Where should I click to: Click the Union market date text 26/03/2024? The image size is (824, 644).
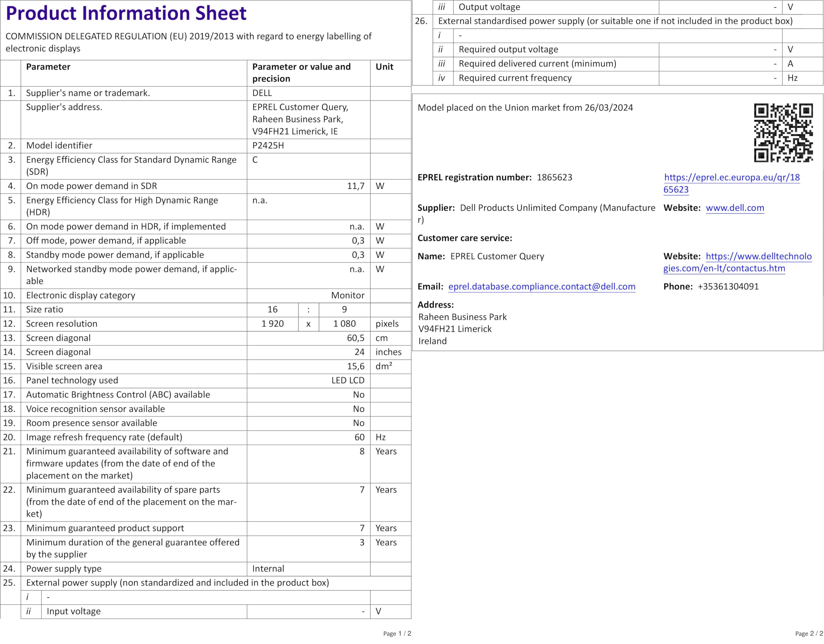coord(609,108)
